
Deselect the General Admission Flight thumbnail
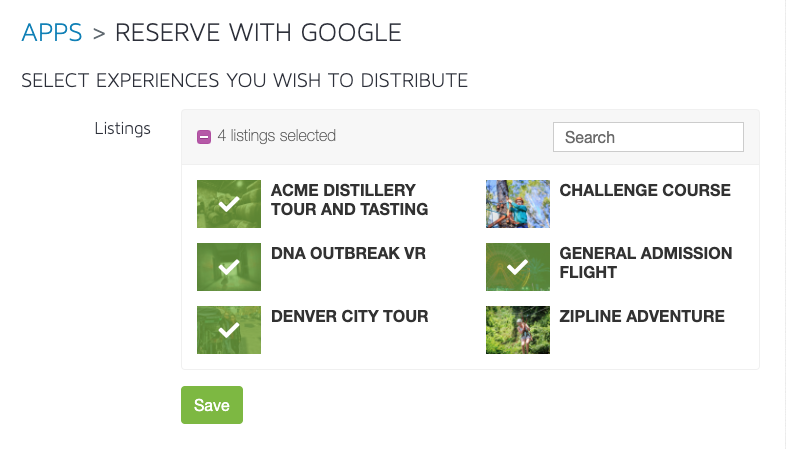(517, 267)
